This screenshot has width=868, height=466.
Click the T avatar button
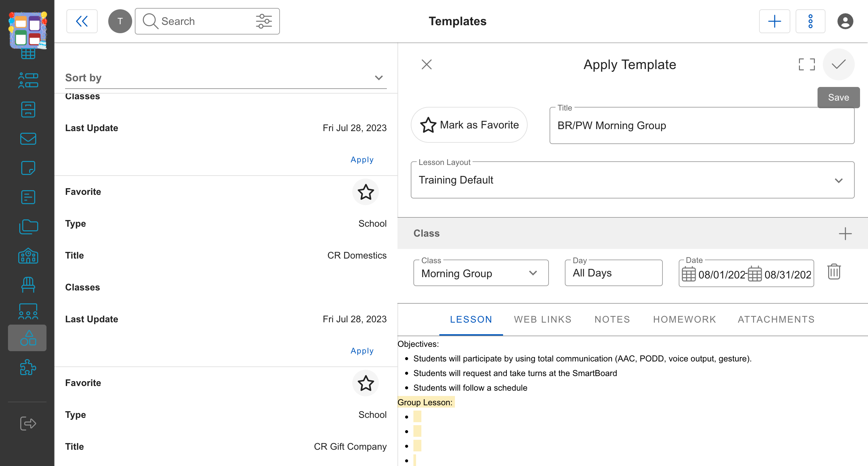(120, 21)
